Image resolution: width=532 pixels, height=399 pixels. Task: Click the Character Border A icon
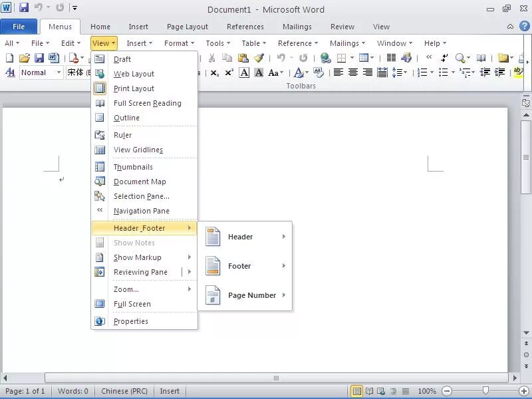244,72
